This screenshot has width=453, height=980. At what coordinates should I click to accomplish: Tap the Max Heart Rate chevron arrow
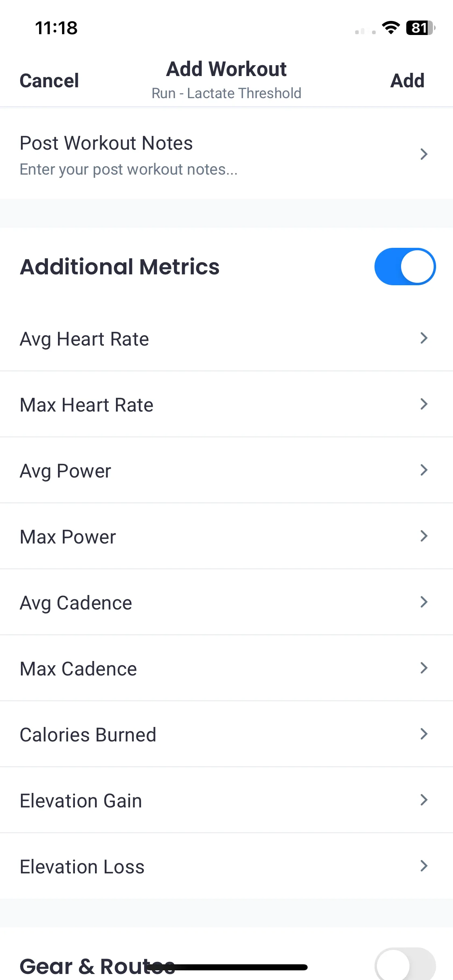coord(424,404)
